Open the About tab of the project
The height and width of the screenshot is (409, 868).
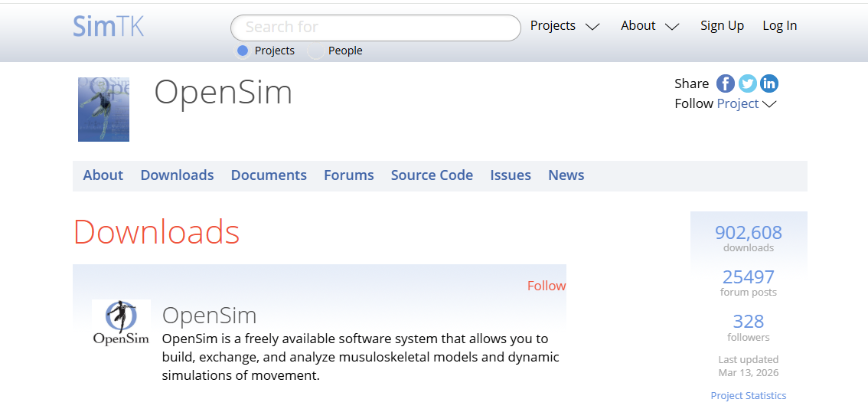point(103,175)
